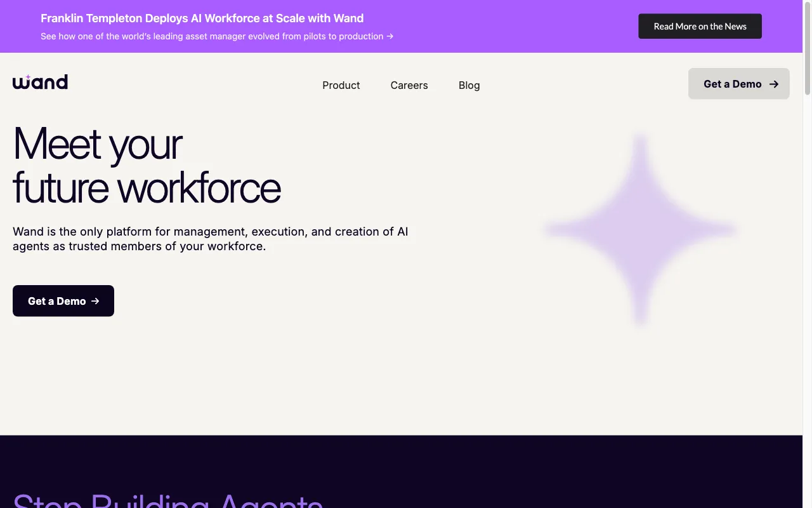Screen dimensions: 812x508
Task: Click the page vertical scrollbar thumb
Action: click(x=808, y=48)
